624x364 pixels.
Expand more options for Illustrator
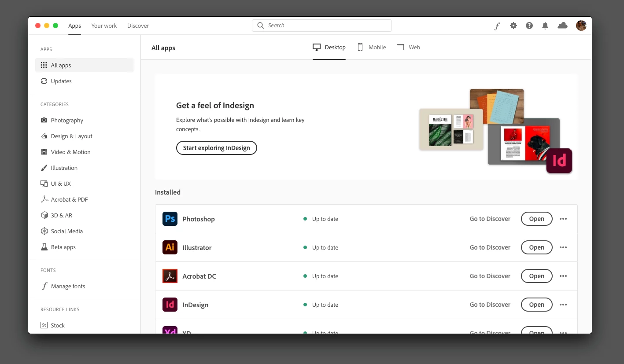pos(563,247)
